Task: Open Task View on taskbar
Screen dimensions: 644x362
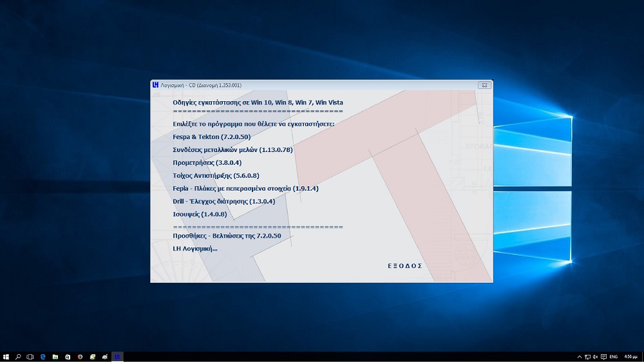Action: [x=30, y=357]
